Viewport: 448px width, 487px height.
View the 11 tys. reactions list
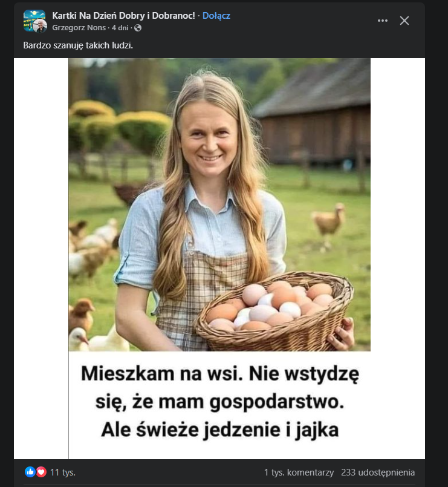coord(63,472)
